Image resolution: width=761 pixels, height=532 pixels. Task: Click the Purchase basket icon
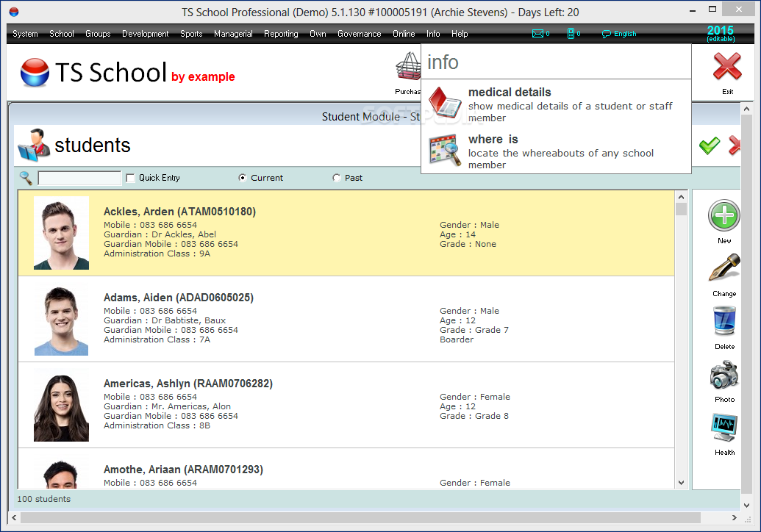click(x=409, y=66)
